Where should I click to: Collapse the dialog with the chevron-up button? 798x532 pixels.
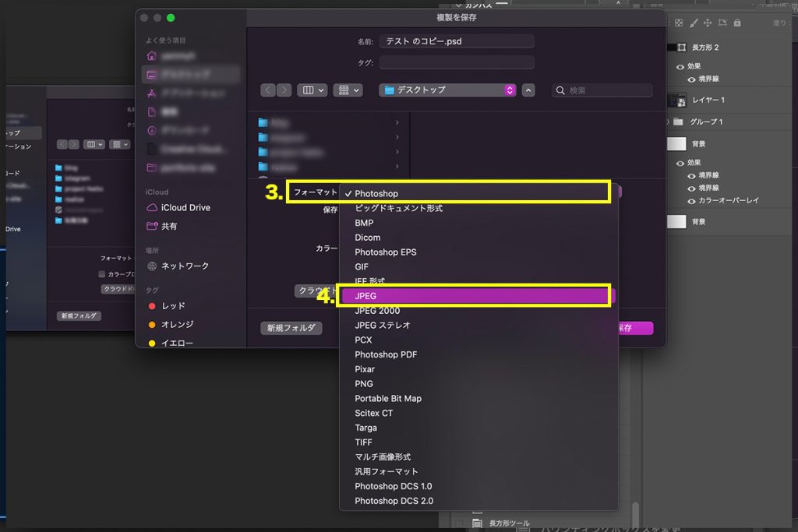click(528, 90)
